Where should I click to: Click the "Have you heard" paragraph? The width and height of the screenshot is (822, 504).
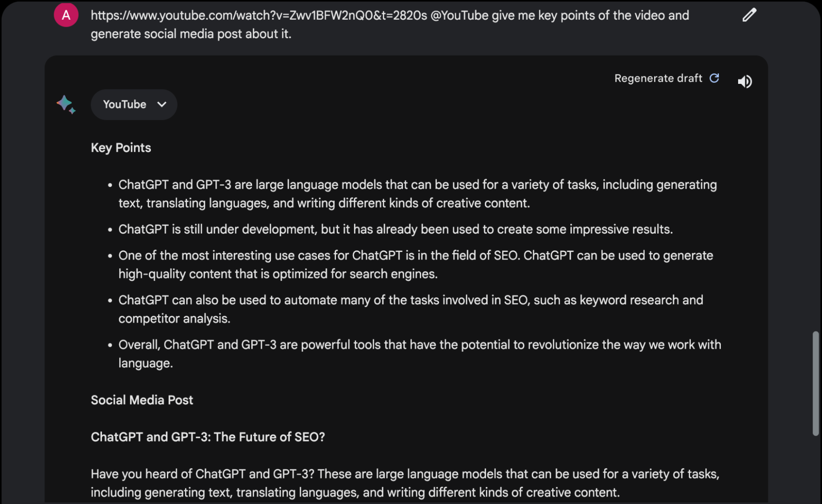405,483
